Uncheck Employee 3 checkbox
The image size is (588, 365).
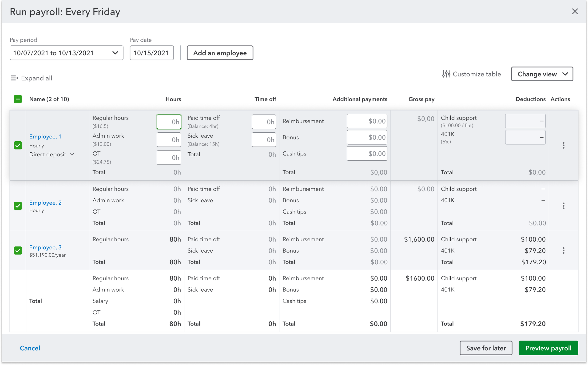(x=18, y=250)
